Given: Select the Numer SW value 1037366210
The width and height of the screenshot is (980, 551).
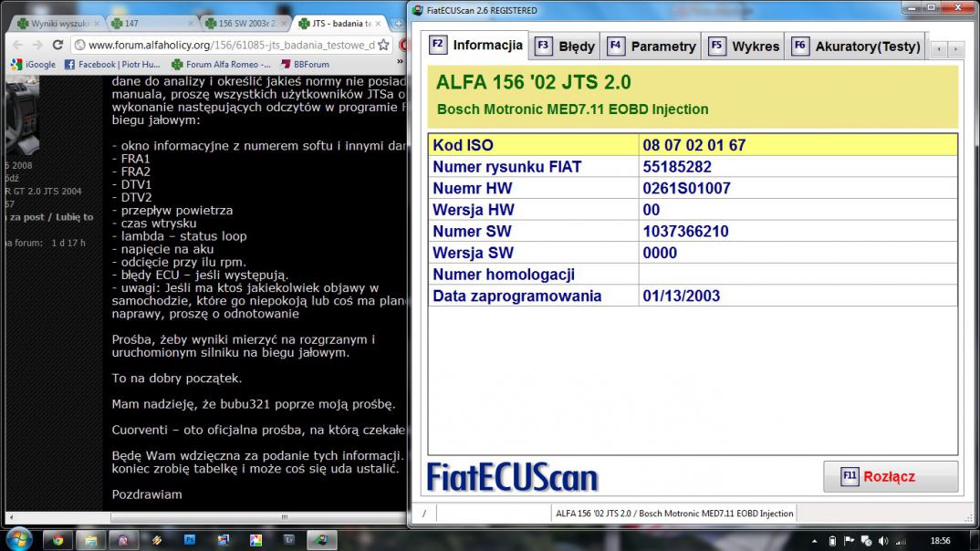Looking at the screenshot, I should [685, 231].
